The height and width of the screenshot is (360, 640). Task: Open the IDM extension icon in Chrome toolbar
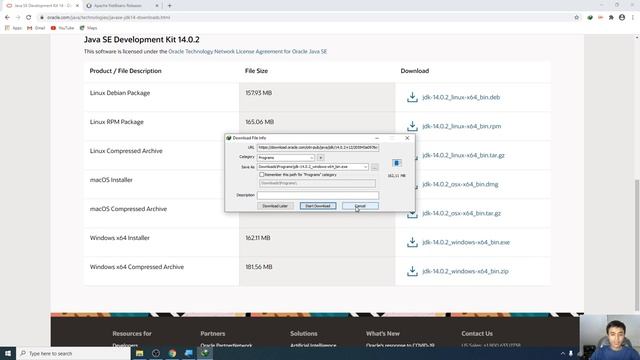point(590,18)
